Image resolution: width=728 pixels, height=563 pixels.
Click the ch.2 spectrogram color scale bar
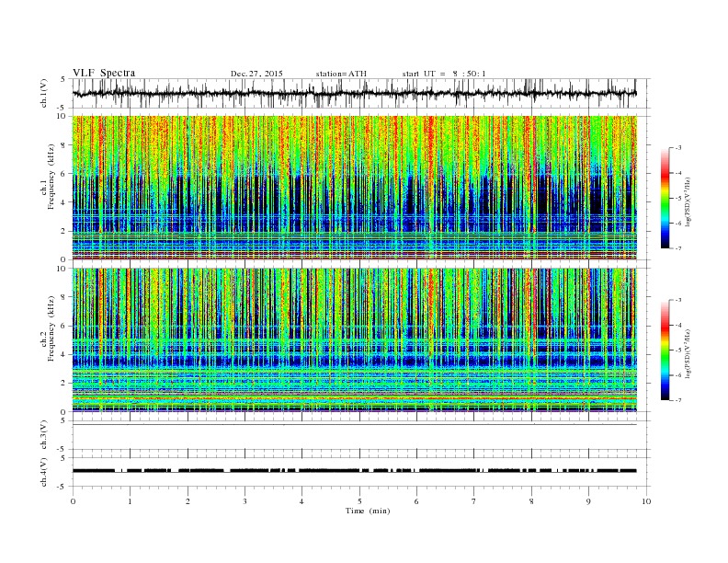pos(665,350)
